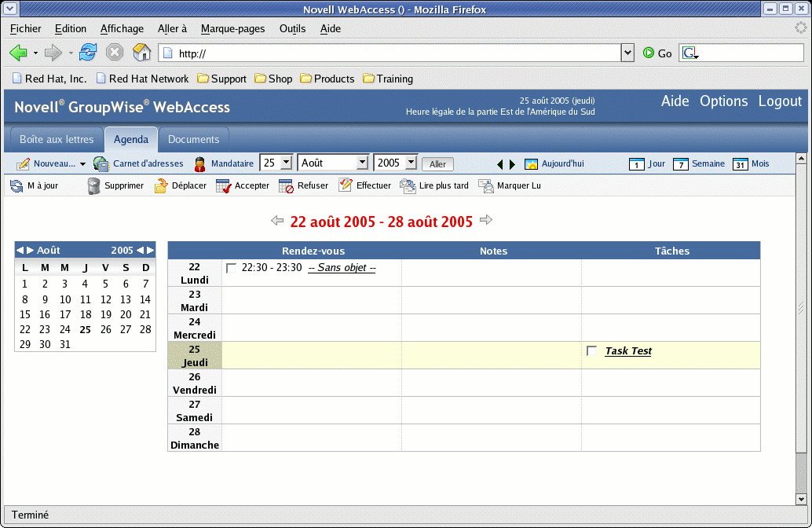812x528 pixels.
Task: Previous month arrow in mini calendar
Action: coord(20,251)
